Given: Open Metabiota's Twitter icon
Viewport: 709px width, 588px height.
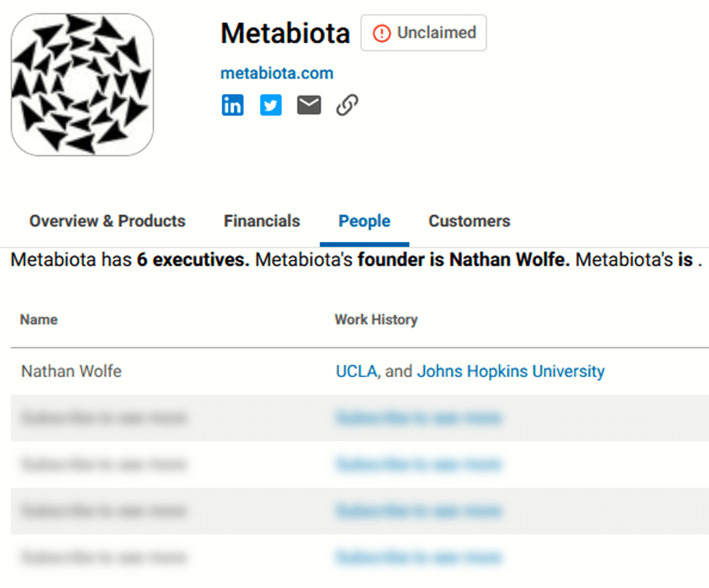Looking at the screenshot, I should coord(270,105).
